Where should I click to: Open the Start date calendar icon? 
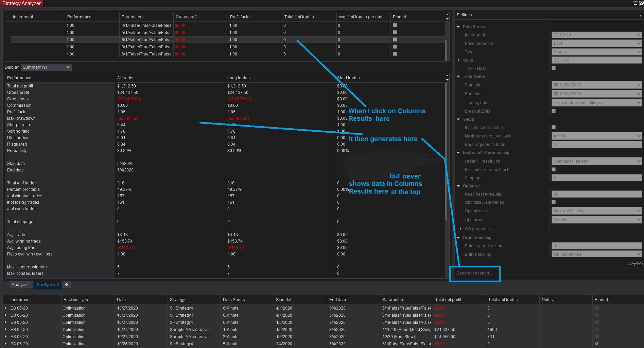point(556,85)
